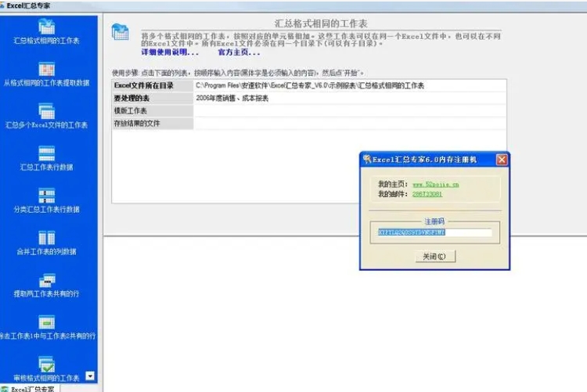Viewport: 587px width, 392px height.
Task: Visit www.52pojie.cn homepage link
Action: coord(435,184)
